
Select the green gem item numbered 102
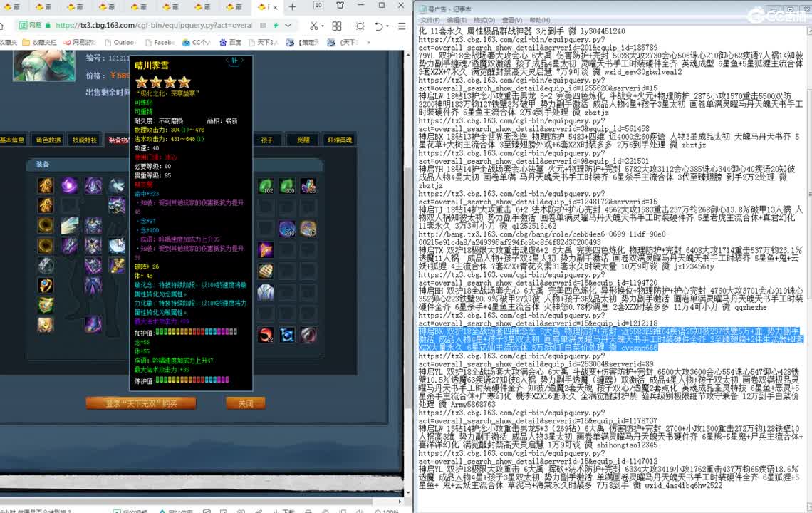[266, 186]
